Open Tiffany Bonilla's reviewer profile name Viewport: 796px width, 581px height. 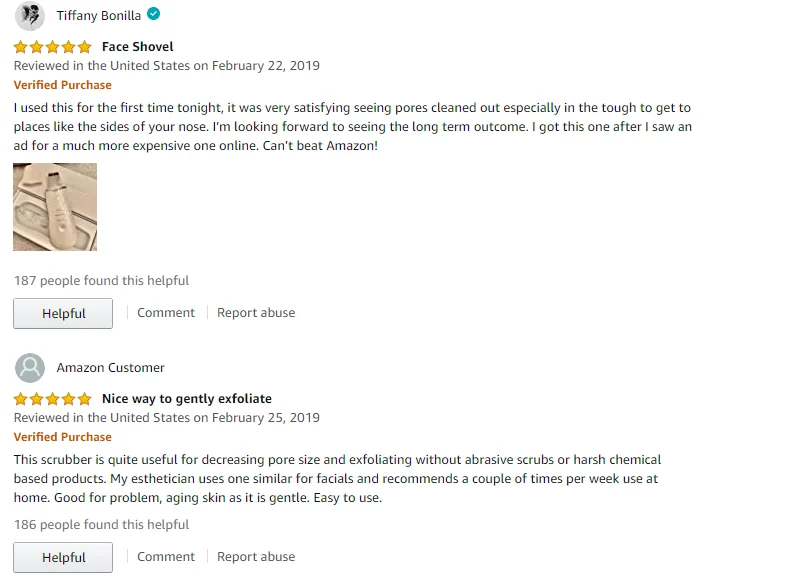pos(99,16)
